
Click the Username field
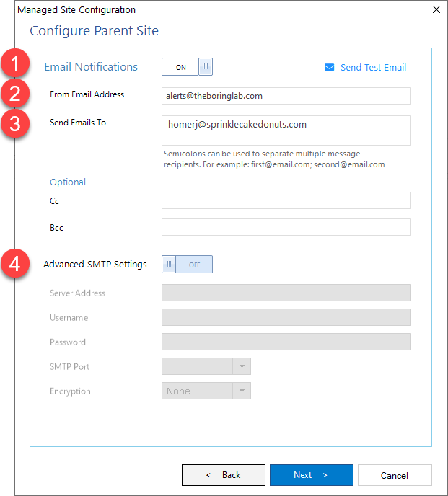286,317
